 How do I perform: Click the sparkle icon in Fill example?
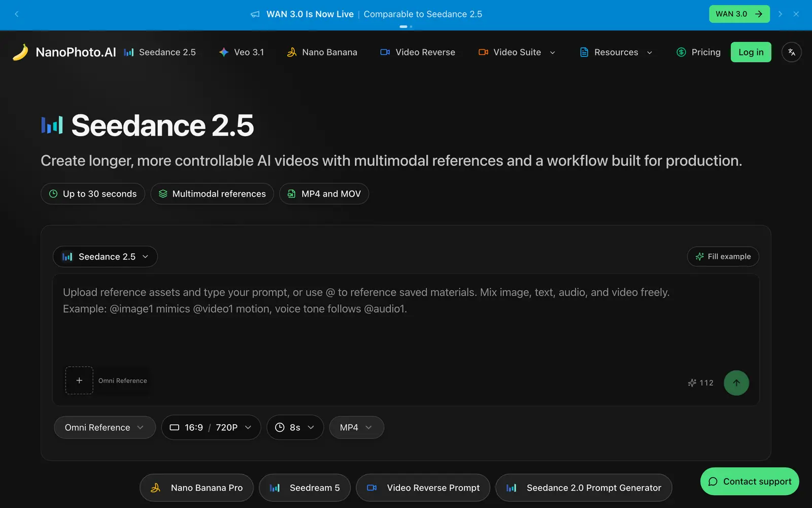(x=700, y=257)
